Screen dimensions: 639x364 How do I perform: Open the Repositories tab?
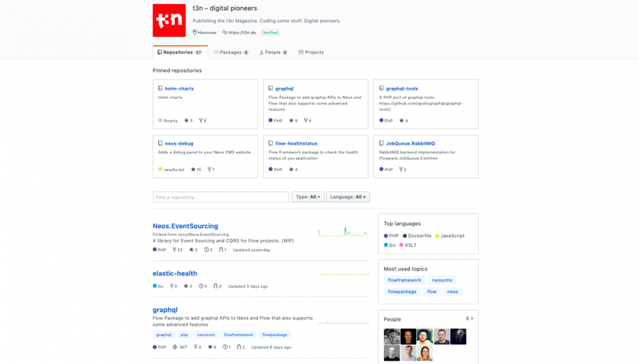point(180,52)
